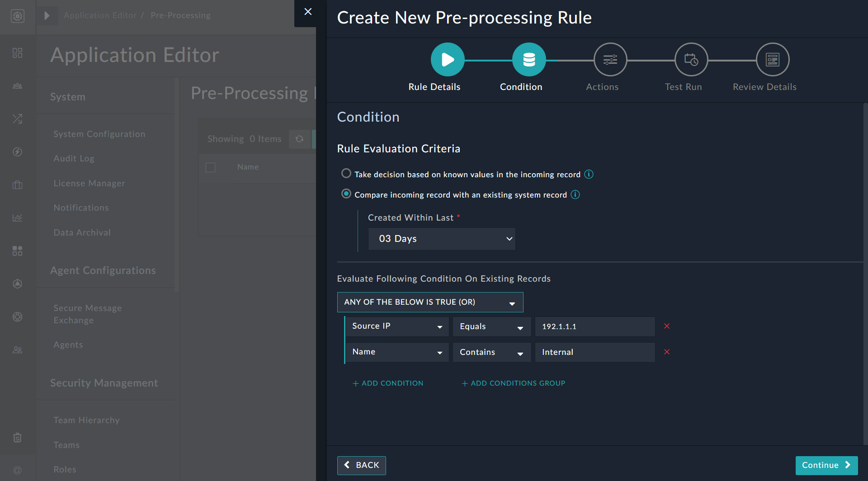The height and width of the screenshot is (481, 868).
Task: Click the info icon next to Compare incoming record option
Action: [575, 194]
